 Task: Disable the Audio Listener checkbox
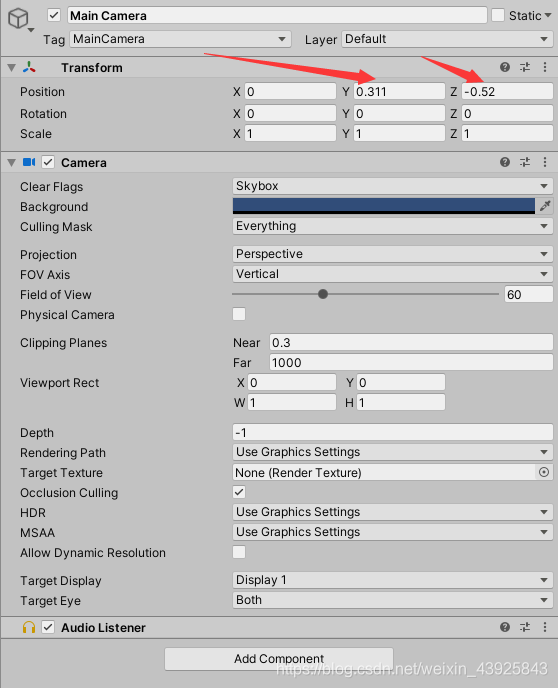48,627
